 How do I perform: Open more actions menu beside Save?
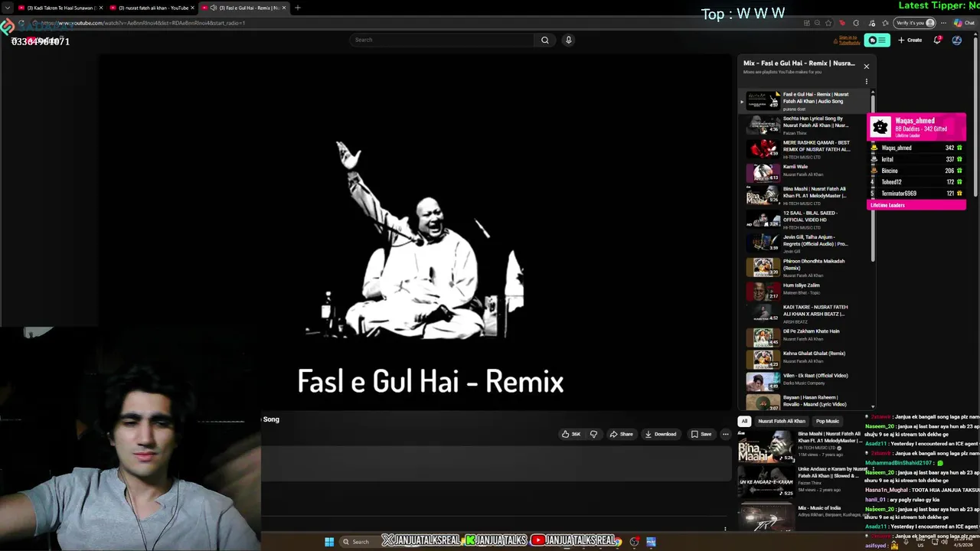[x=725, y=434]
